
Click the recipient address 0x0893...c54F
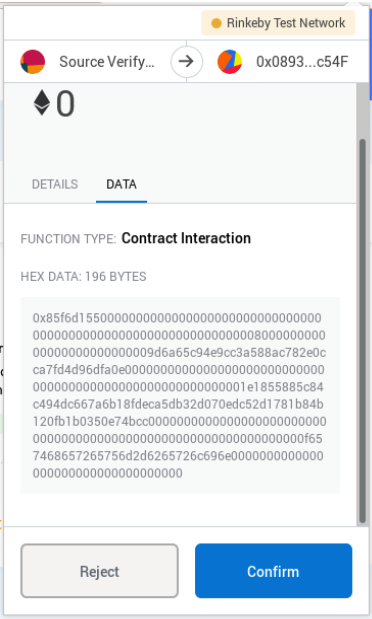tap(302, 62)
